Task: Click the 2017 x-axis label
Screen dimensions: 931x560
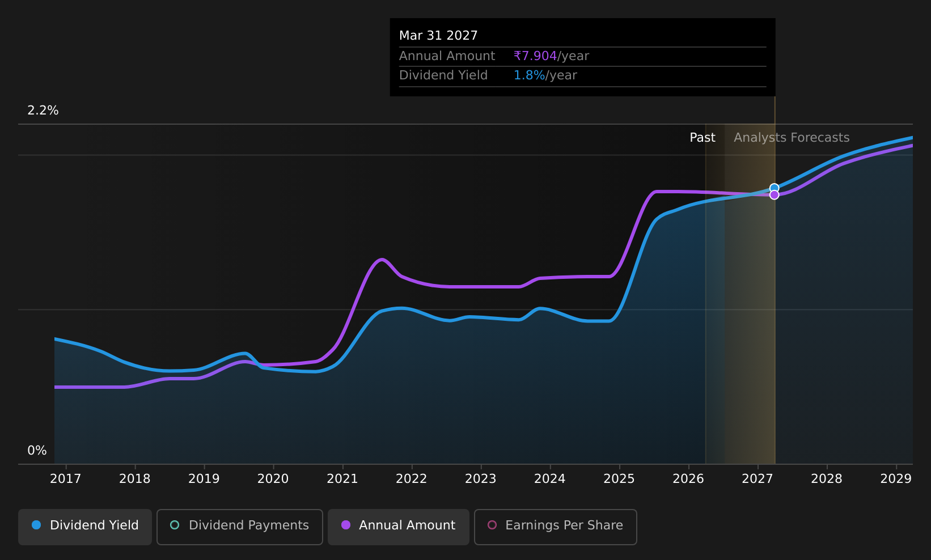Action: pyautogui.click(x=66, y=479)
